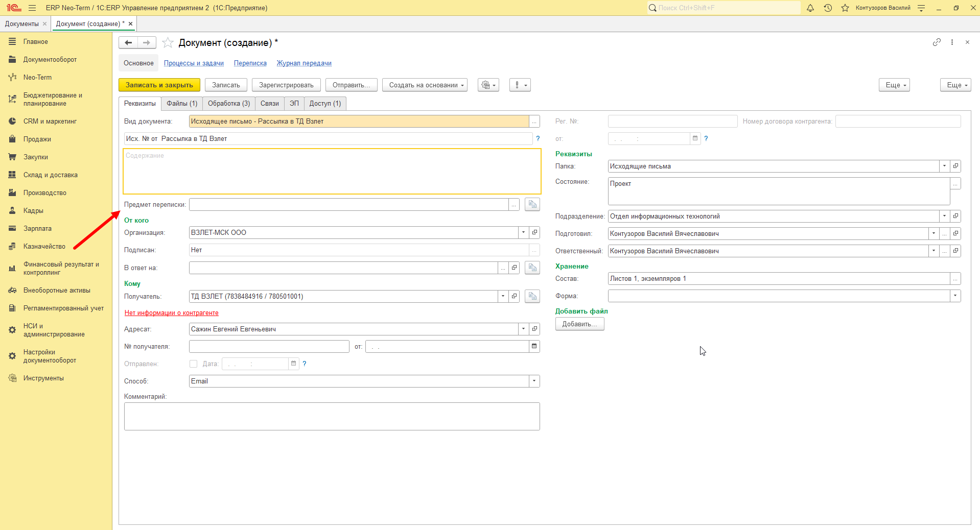
Task: Open the main hamburger menu
Action: pyautogui.click(x=32, y=8)
